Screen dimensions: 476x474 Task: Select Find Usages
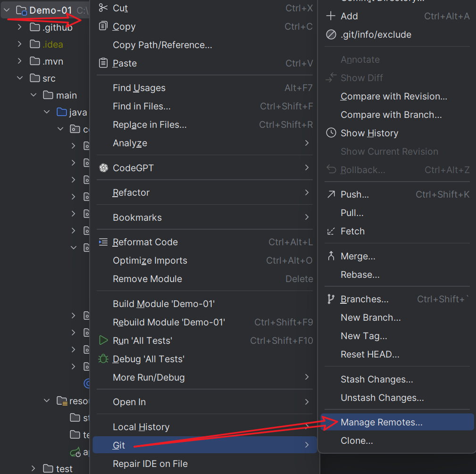pyautogui.click(x=205, y=88)
